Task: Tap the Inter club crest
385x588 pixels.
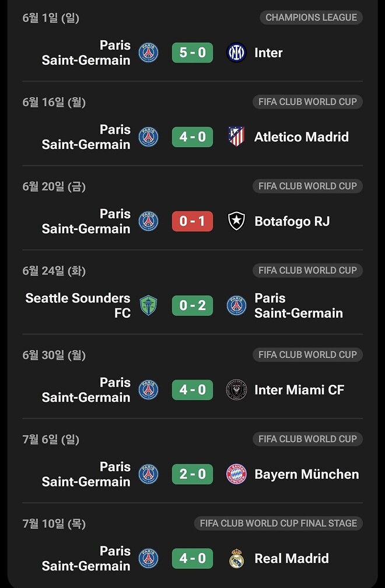Action: 236,53
